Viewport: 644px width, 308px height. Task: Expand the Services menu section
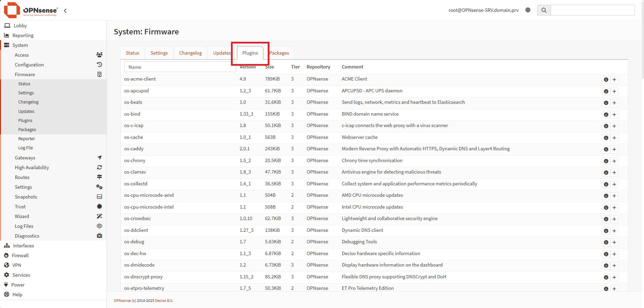(x=53, y=275)
